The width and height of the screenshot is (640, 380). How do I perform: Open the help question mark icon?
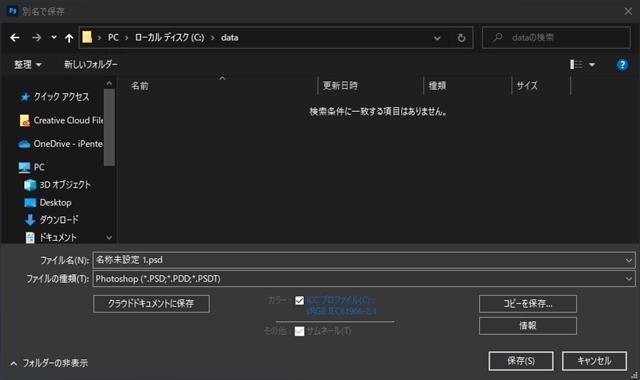click(622, 64)
